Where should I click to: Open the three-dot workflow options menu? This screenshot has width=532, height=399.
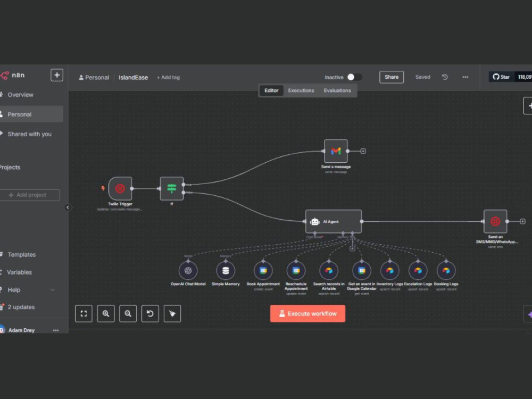465,77
